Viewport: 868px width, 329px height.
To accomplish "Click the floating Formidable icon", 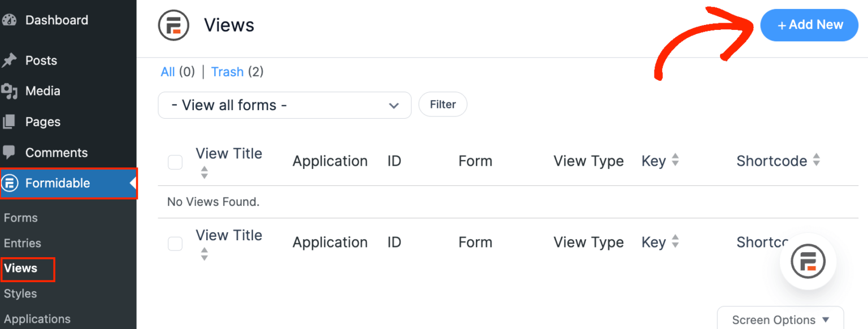I will tap(808, 261).
